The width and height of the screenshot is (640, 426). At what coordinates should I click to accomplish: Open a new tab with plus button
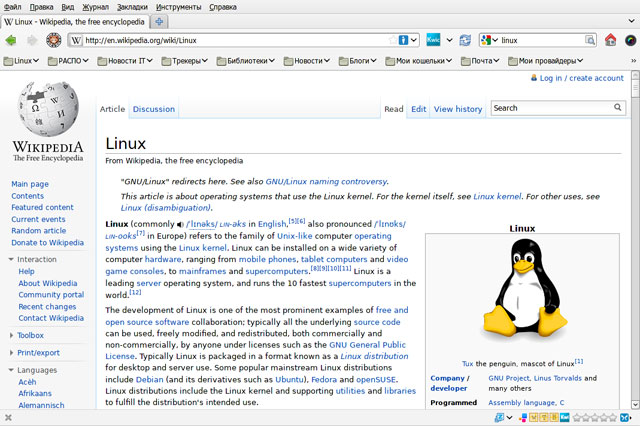[161, 22]
